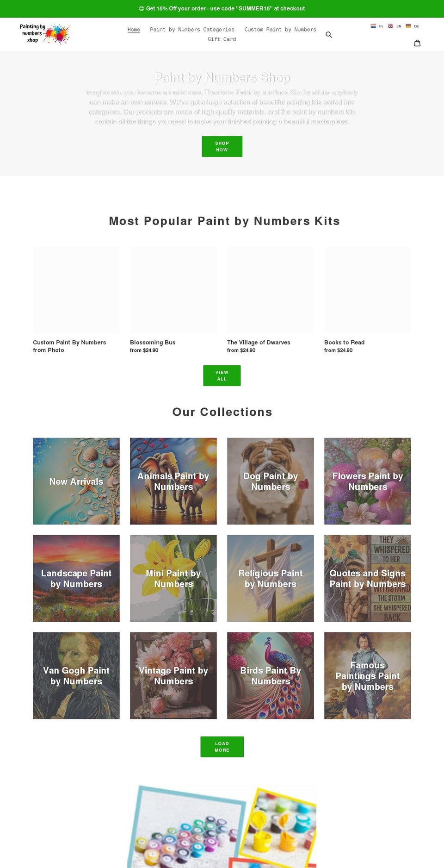Open the search magnifier icon
The height and width of the screenshot is (868, 444).
[x=329, y=34]
